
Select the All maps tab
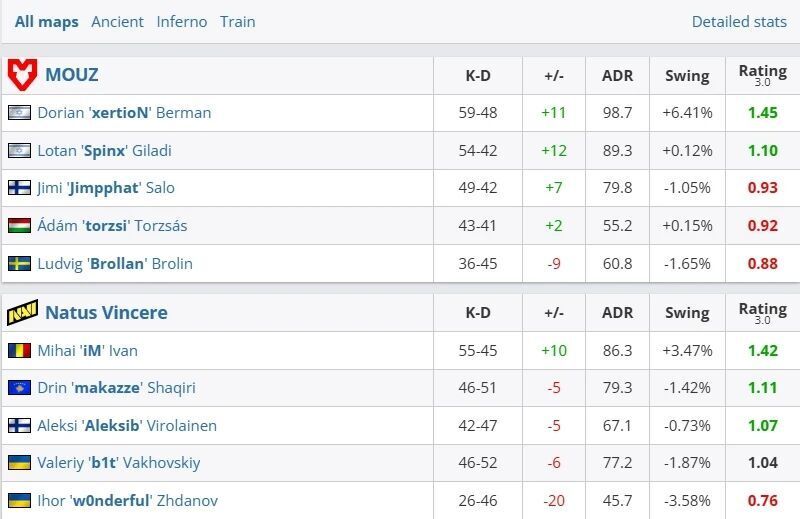tap(46, 21)
